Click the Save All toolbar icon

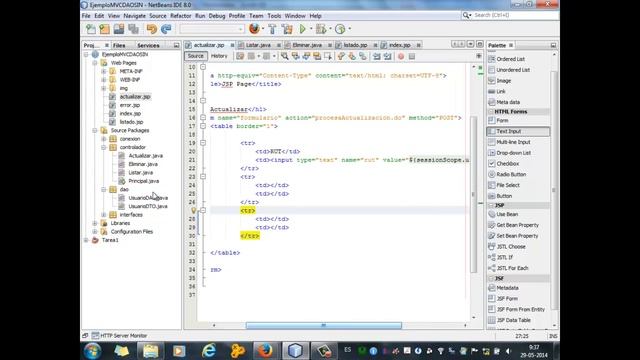tap(133, 29)
